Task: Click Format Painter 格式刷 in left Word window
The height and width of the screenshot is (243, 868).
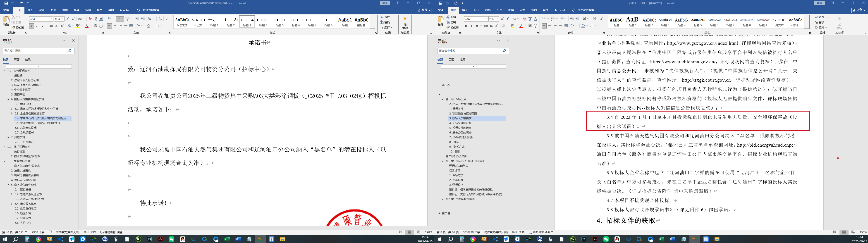Action: pos(18,27)
